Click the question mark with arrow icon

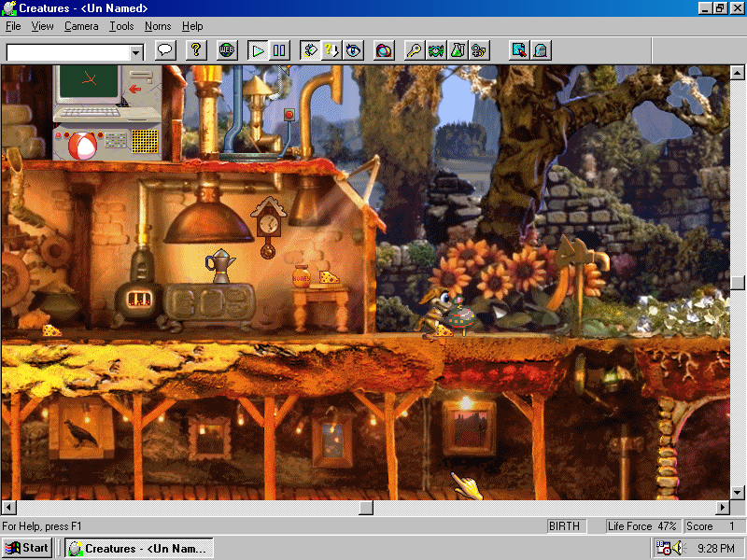[x=331, y=50]
